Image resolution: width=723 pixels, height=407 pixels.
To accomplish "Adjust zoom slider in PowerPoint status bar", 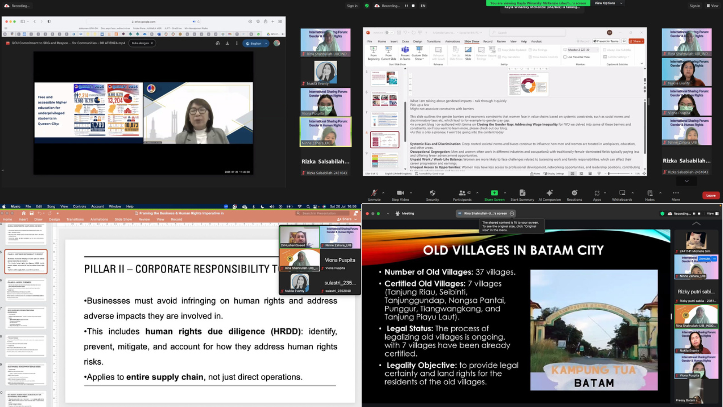I will [x=621, y=174].
